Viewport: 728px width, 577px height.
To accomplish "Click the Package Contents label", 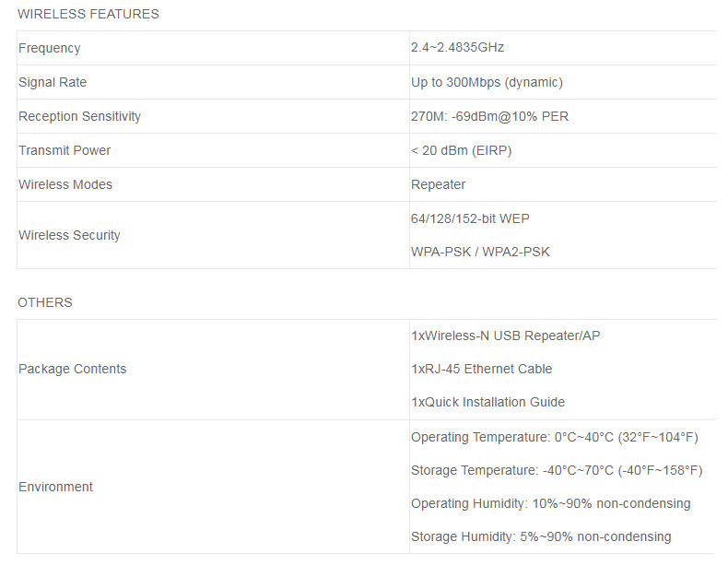I will coord(73,369).
